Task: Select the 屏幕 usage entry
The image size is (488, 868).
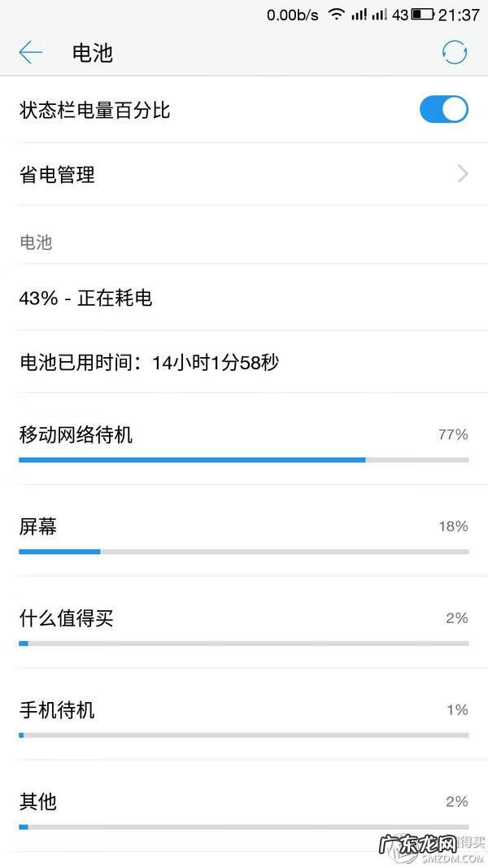Action: tap(37, 526)
